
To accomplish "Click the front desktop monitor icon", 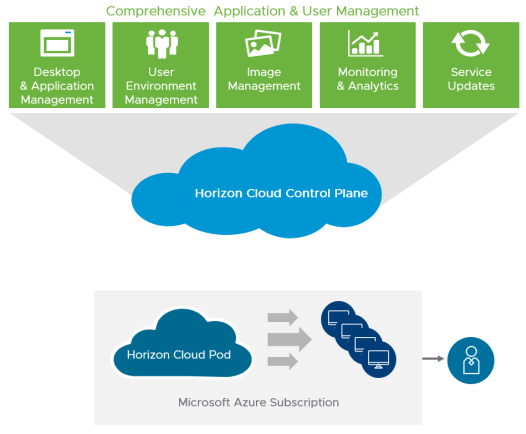I will [378, 360].
